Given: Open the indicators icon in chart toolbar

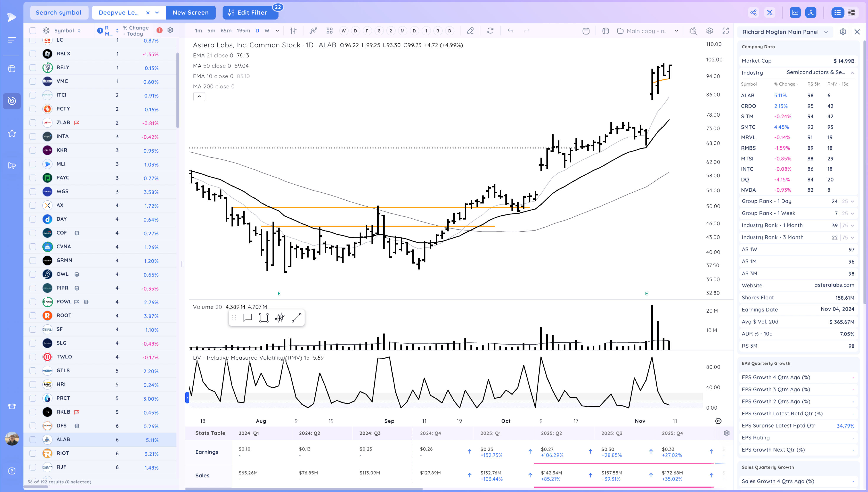Looking at the screenshot, I should pos(313,31).
